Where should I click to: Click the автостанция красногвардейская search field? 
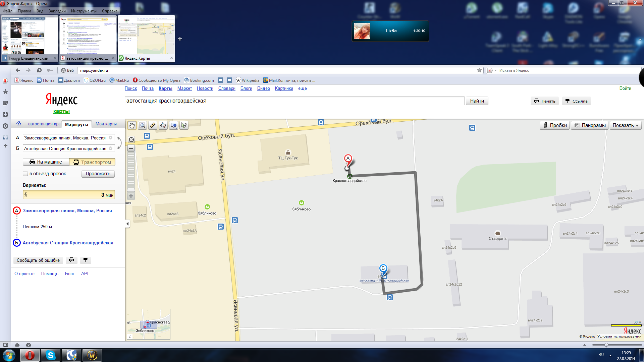(294, 101)
